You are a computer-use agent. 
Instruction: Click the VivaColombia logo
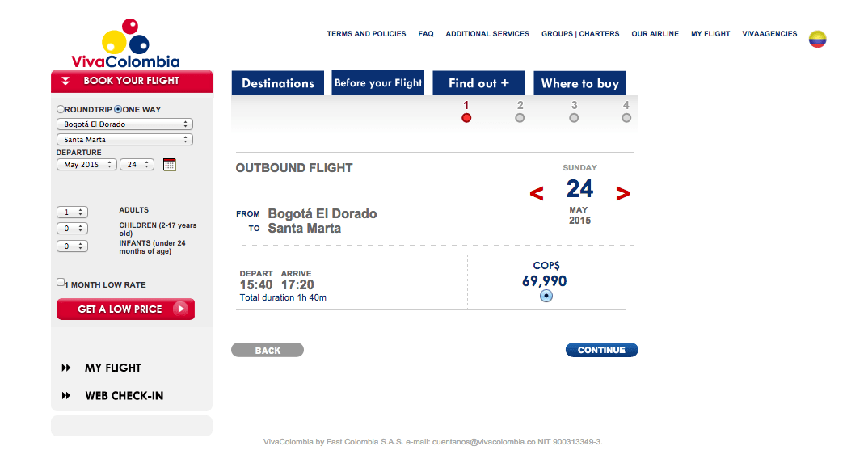tap(125, 44)
